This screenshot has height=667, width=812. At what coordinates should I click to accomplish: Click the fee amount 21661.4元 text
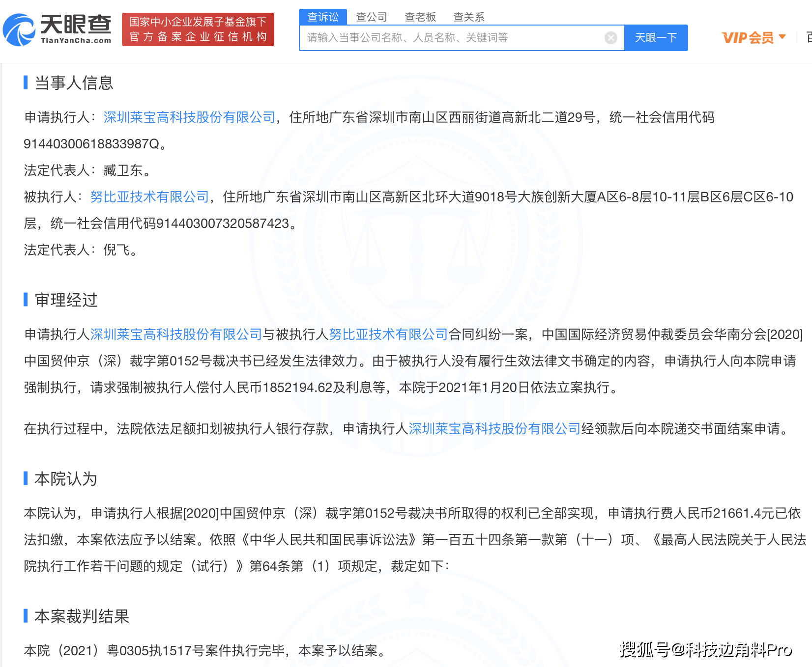coord(744,513)
